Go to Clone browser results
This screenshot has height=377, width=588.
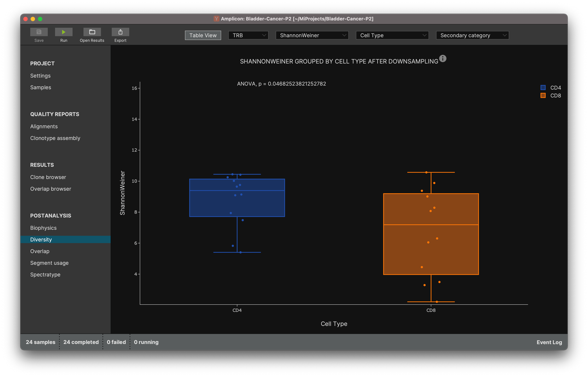(x=48, y=177)
